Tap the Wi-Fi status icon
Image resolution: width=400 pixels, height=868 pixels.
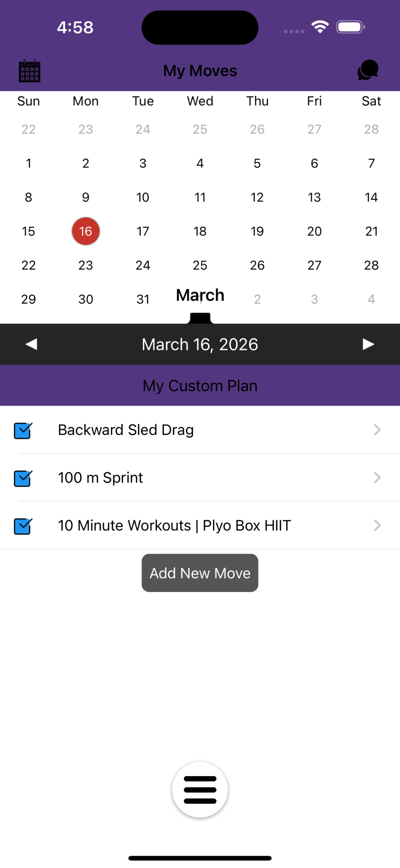tap(320, 27)
